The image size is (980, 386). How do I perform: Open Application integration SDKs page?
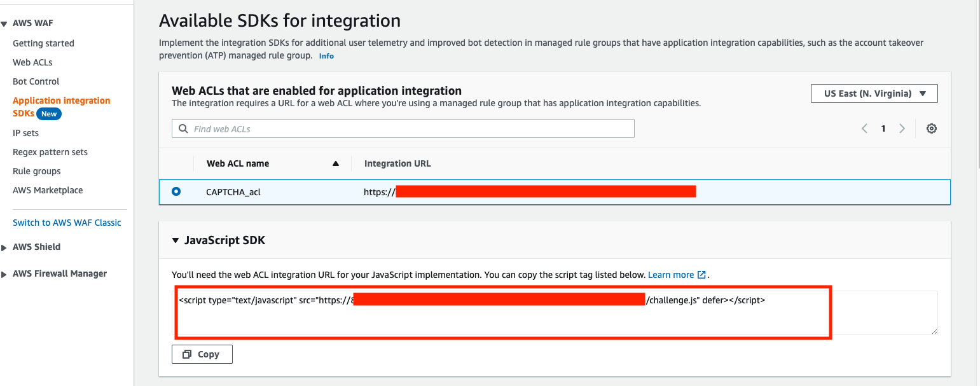tap(61, 107)
